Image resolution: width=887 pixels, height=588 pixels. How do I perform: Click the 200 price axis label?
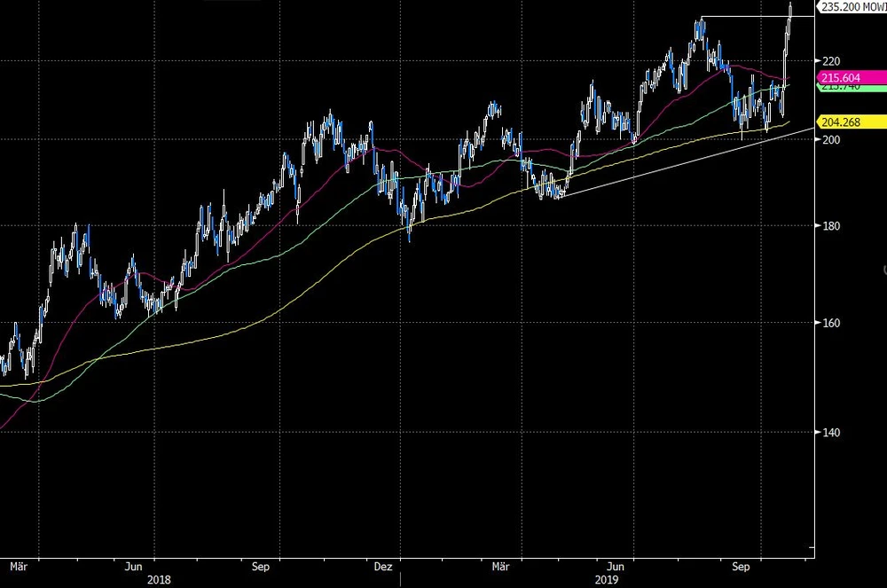click(830, 140)
